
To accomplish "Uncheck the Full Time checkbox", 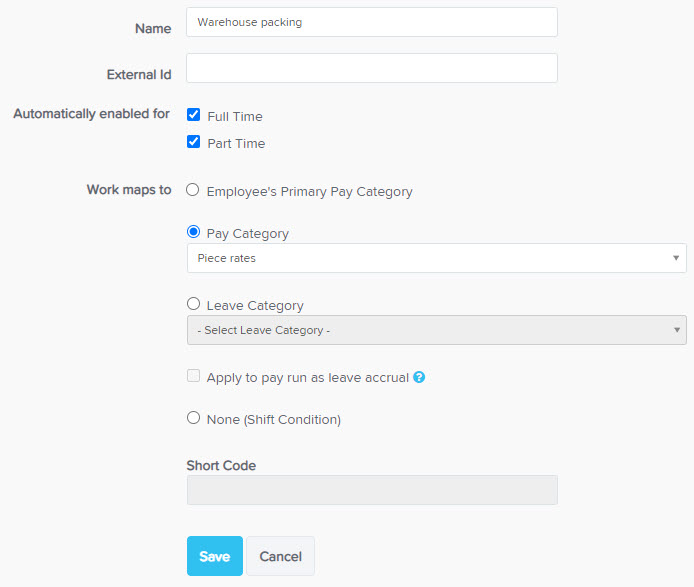I will pyautogui.click(x=193, y=115).
